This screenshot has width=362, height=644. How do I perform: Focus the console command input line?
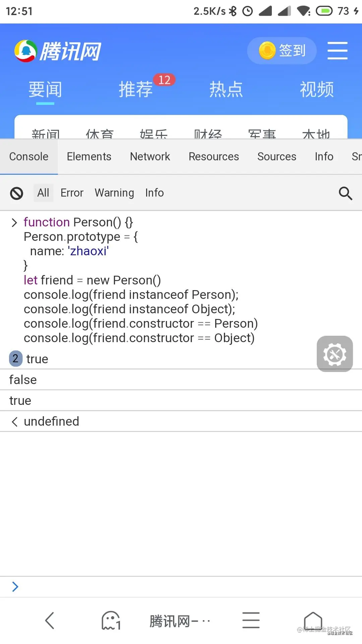181,587
